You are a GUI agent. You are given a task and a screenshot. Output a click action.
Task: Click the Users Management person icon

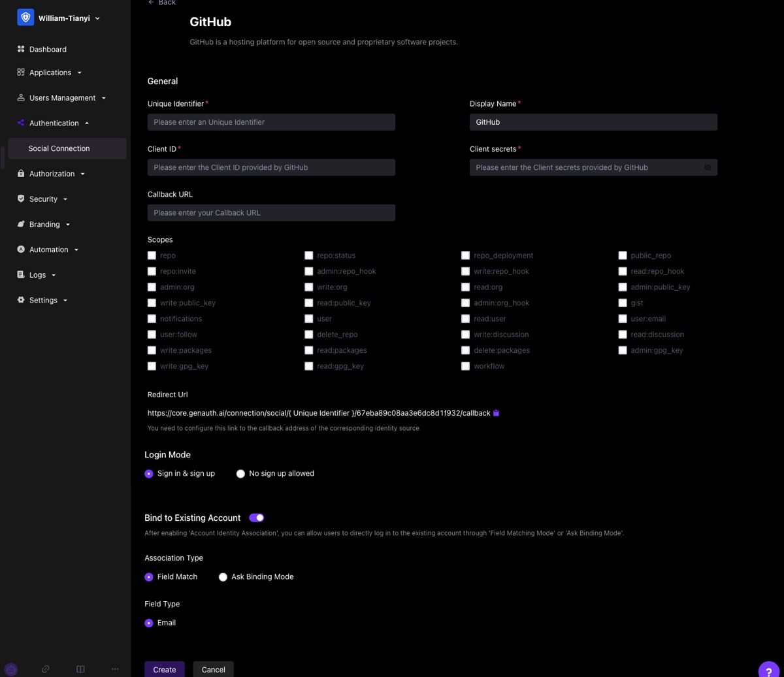21,98
